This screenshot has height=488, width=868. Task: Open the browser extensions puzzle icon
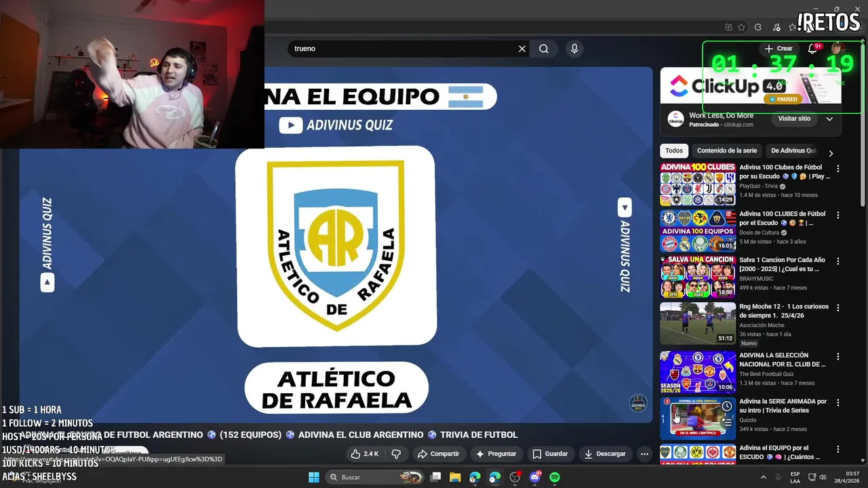(x=758, y=27)
